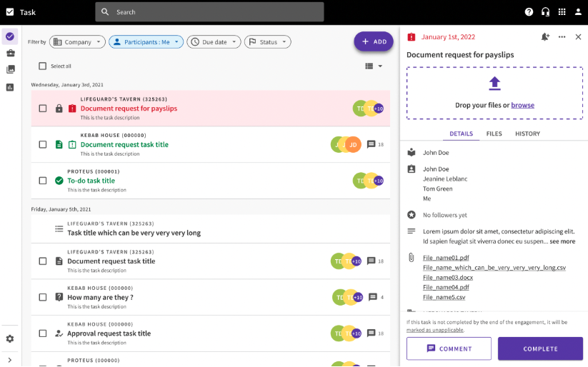Viewport: 588px width, 367px height.
Task: Click the app checkbox logo beside Task
Action: (x=10, y=12)
